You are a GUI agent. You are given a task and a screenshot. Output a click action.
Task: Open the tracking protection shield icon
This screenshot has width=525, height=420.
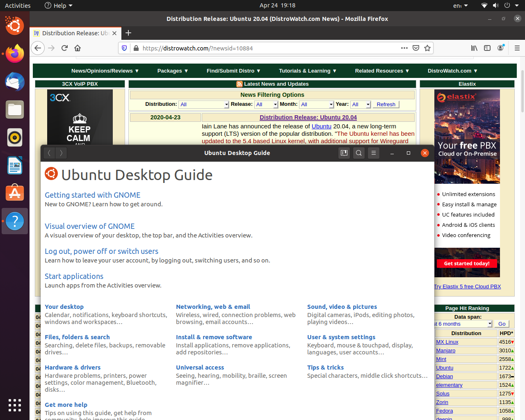(x=124, y=48)
